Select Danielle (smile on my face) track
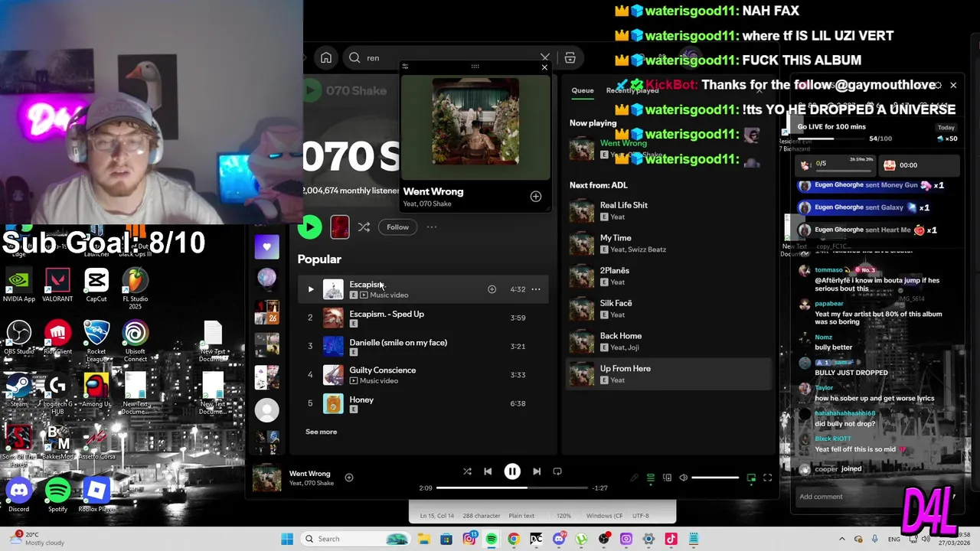 pyautogui.click(x=423, y=346)
